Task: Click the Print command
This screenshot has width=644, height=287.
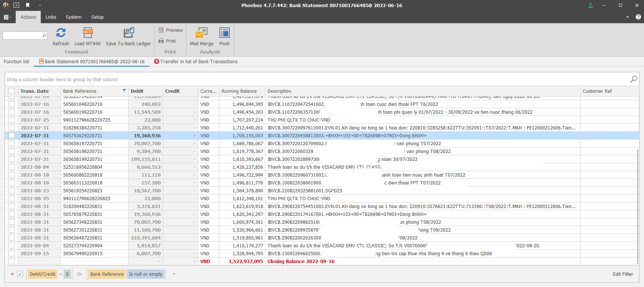Action: point(167,41)
